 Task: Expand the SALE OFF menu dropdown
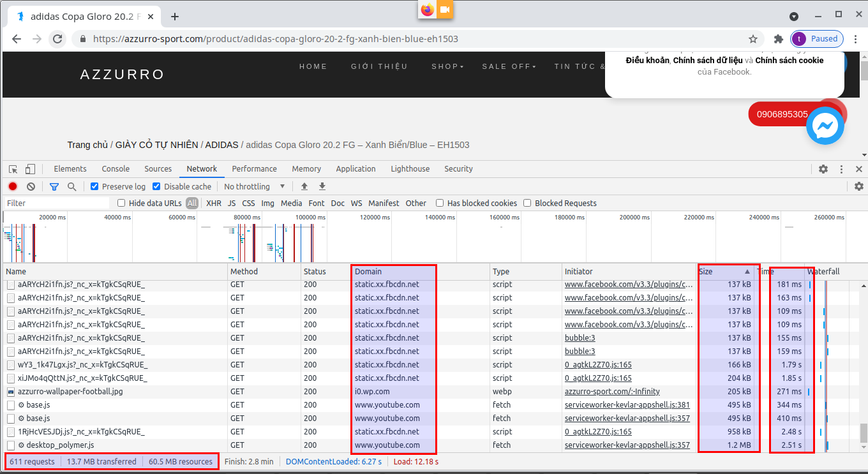point(509,66)
